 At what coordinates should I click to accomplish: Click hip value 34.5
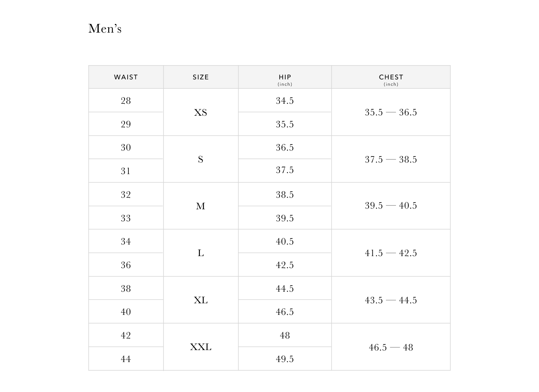tap(285, 101)
